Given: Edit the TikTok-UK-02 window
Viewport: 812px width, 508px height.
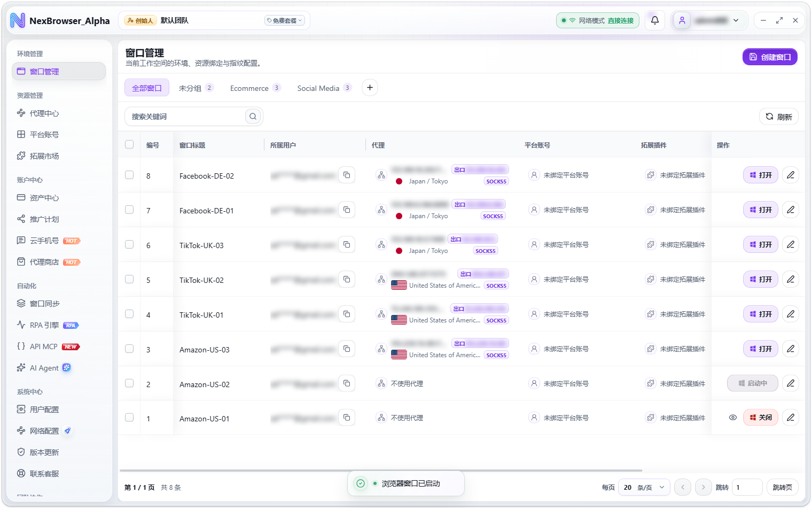Looking at the screenshot, I should point(791,279).
